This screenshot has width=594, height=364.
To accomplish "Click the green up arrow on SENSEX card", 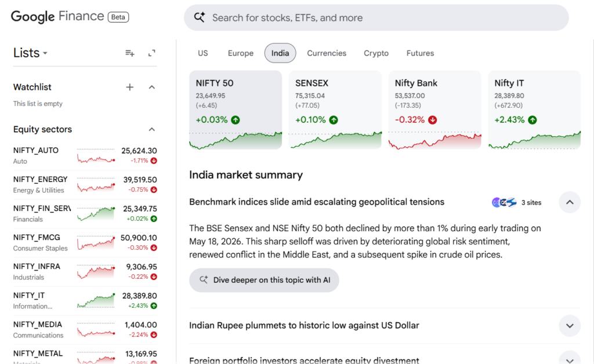I will tap(334, 120).
